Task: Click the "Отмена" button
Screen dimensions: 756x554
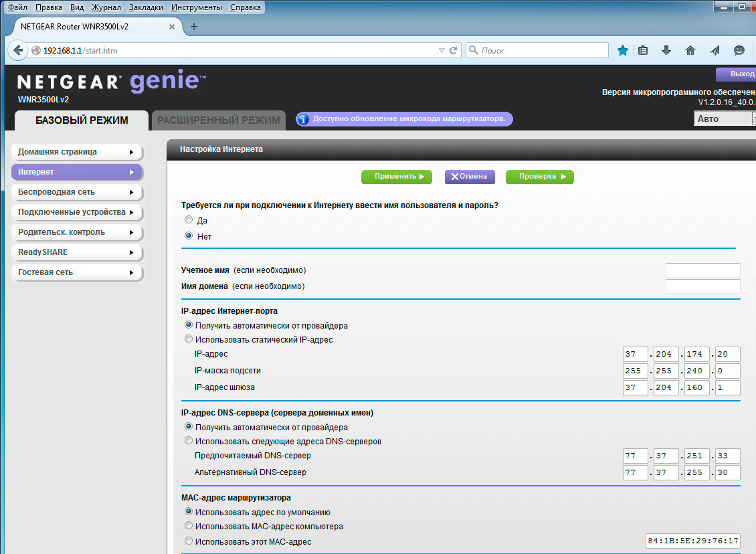Action: point(469,177)
